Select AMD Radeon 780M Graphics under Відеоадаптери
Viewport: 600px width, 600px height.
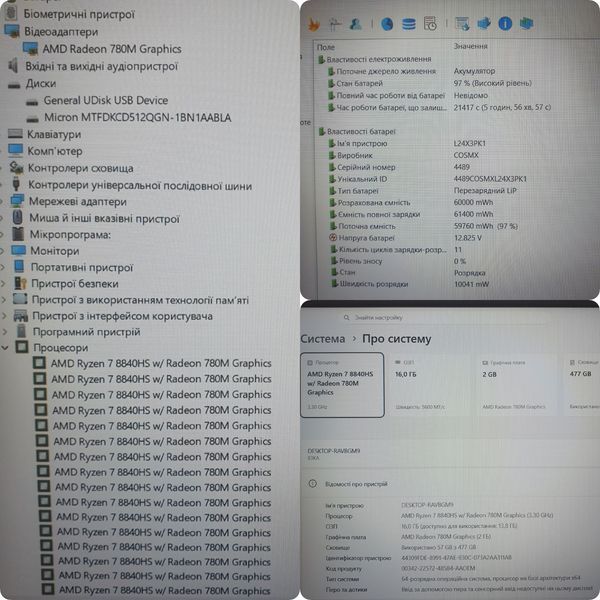[112, 49]
